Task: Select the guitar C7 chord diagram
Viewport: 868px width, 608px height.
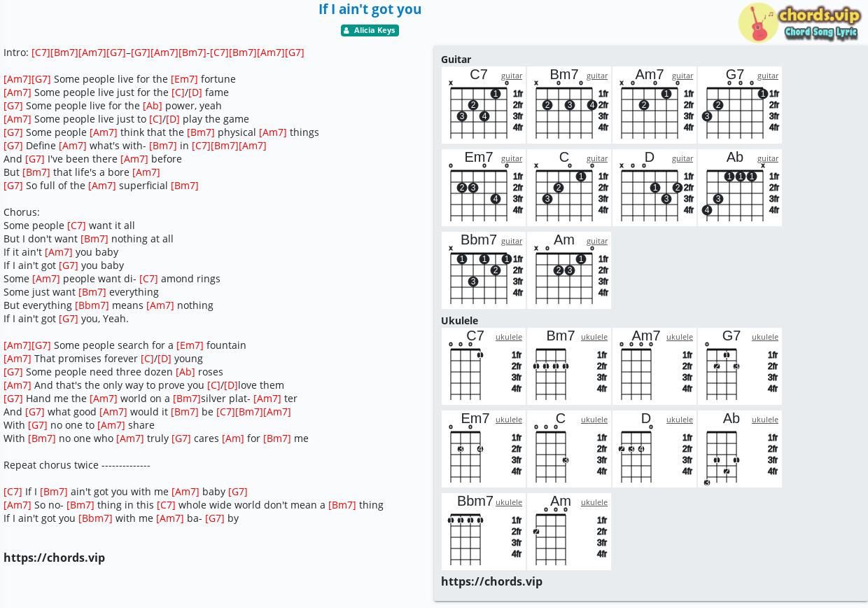Action: (x=484, y=105)
